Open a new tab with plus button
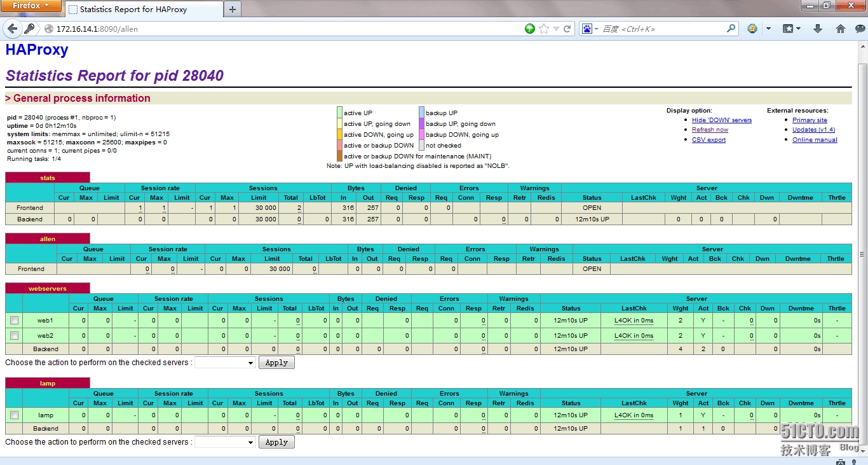 pyautogui.click(x=233, y=10)
